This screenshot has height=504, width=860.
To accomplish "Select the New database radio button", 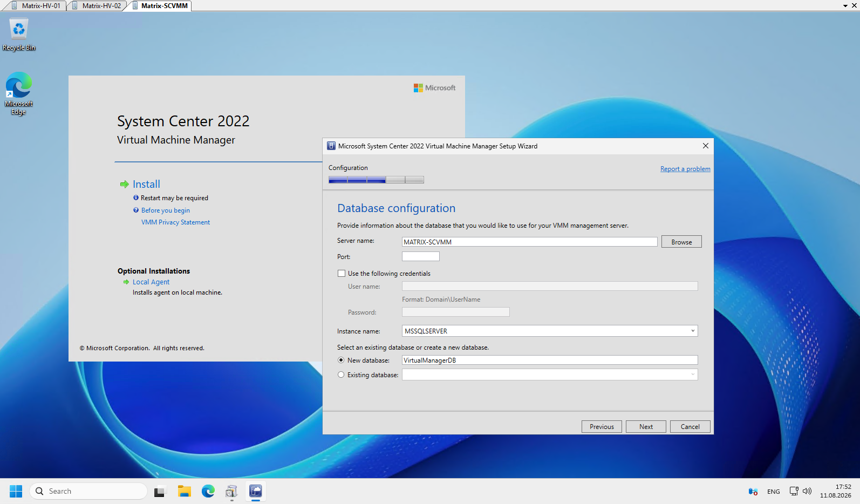I will coord(341,360).
